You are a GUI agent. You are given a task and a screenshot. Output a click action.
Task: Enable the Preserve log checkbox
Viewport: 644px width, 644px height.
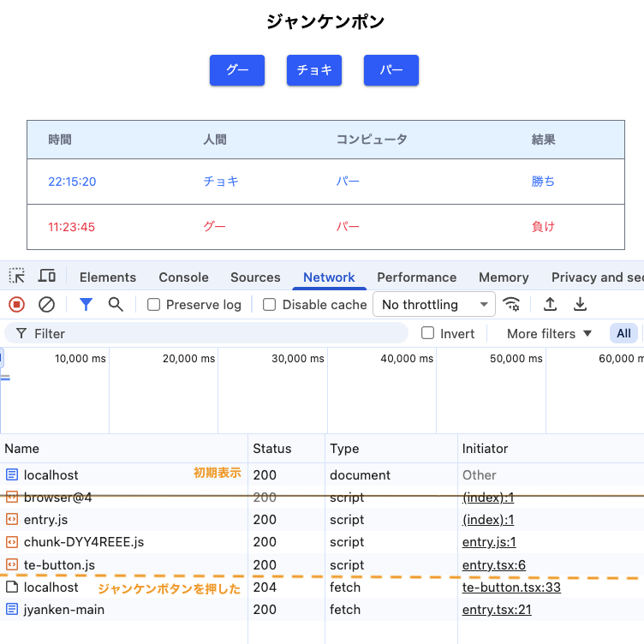click(154, 305)
